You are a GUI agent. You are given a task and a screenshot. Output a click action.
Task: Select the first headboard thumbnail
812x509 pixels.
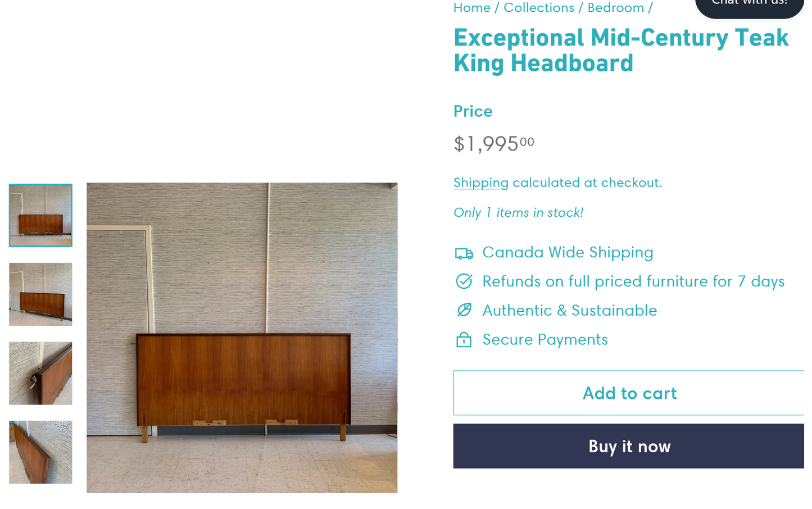tap(40, 215)
